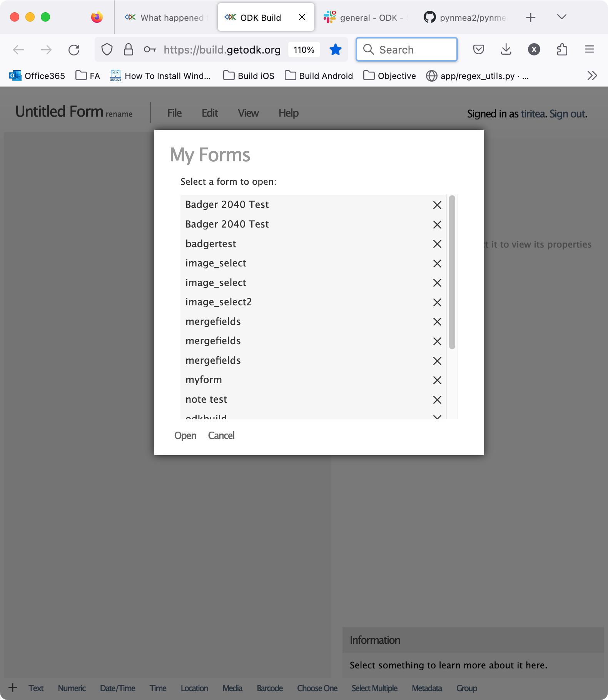Add a Location question
The height and width of the screenshot is (700, 608).
[x=194, y=688]
